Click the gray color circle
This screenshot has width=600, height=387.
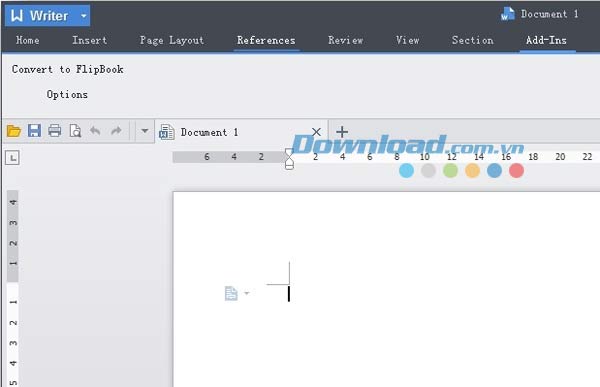428,170
